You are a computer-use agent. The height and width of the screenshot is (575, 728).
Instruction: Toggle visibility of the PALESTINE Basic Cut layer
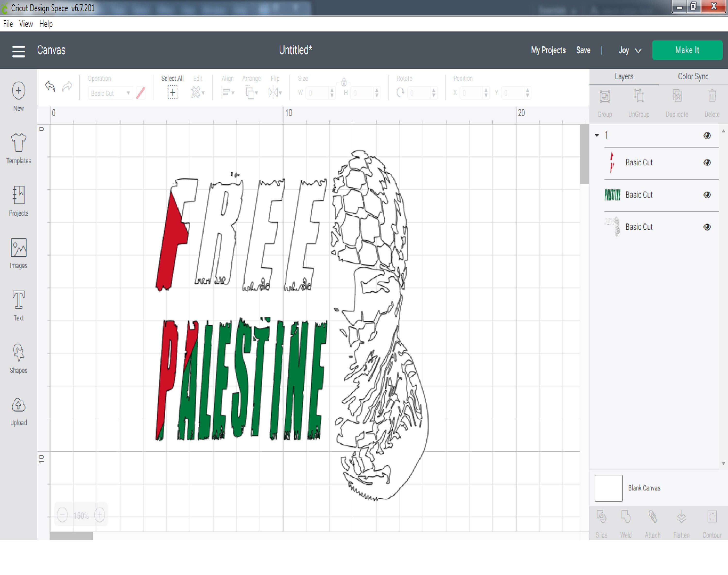click(707, 194)
